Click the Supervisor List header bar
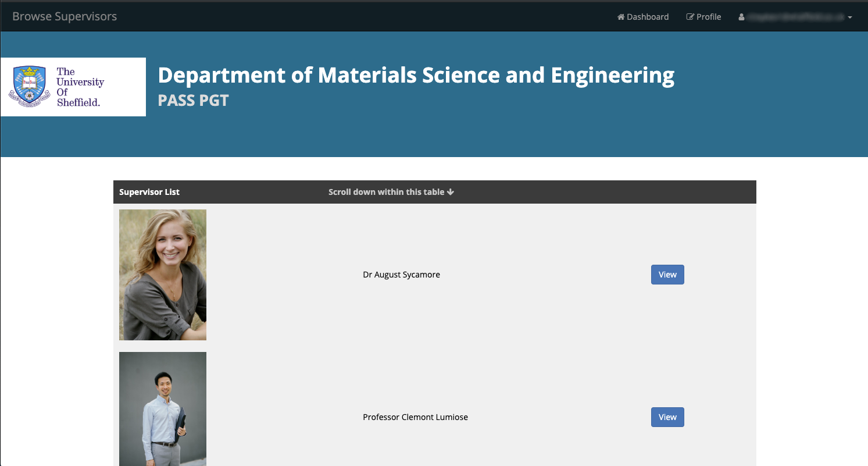Image resolution: width=868 pixels, height=466 pixels. 149,191
